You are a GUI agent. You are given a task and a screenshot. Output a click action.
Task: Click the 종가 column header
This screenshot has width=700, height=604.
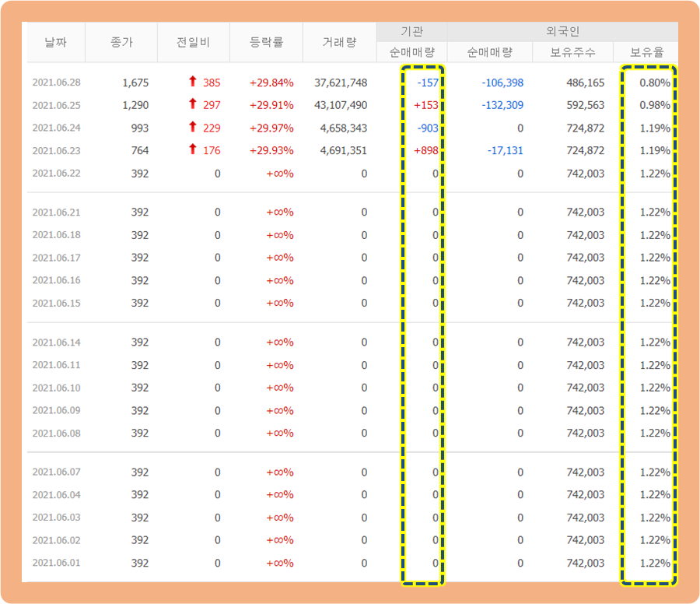click(121, 43)
